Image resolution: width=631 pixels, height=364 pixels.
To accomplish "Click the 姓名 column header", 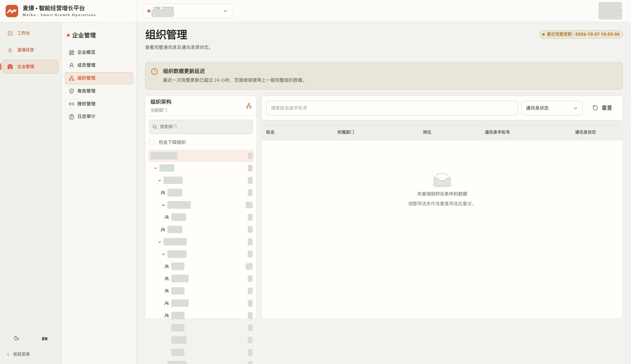I will tap(270, 132).
